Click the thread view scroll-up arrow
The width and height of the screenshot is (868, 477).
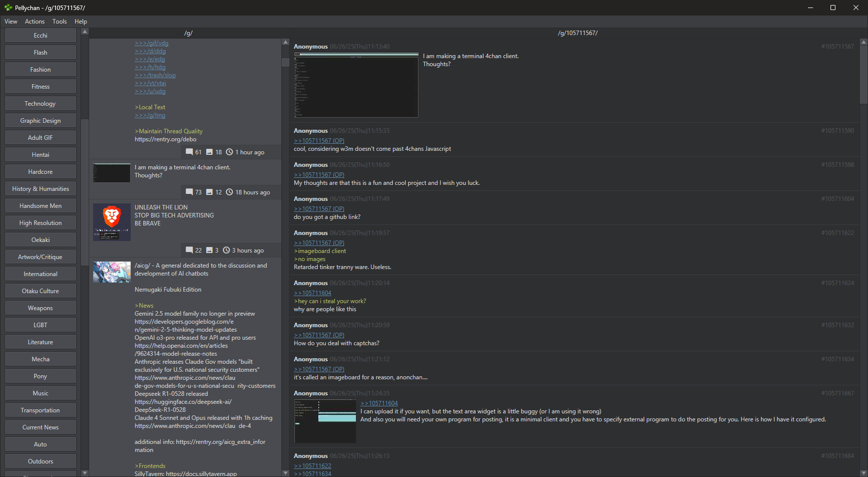point(863,43)
